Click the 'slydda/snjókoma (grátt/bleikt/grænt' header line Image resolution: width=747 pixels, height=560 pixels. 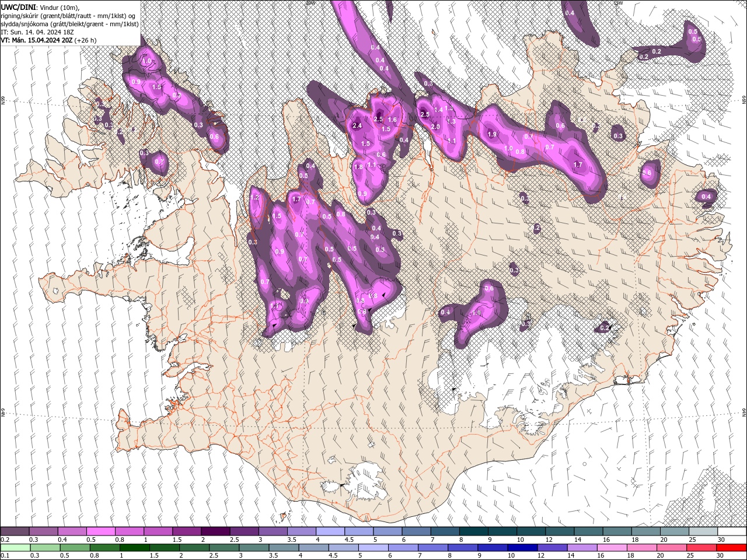tap(70, 24)
